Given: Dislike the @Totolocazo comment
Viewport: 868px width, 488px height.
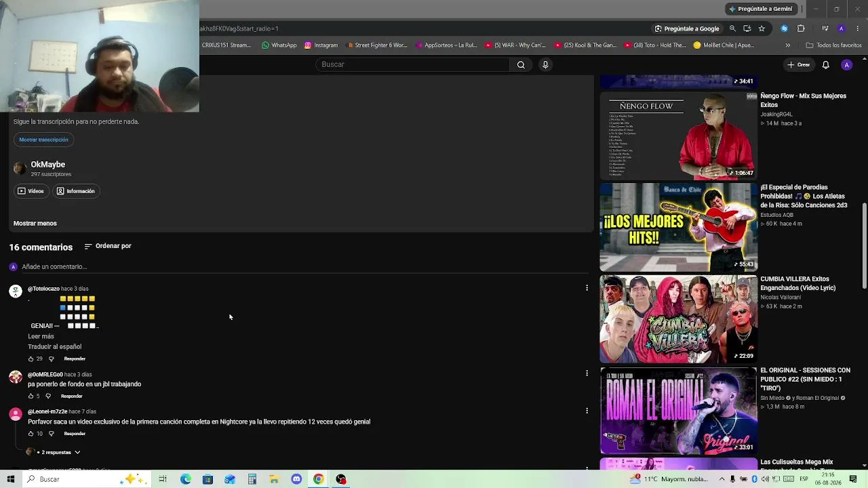Looking at the screenshot, I should (x=51, y=359).
